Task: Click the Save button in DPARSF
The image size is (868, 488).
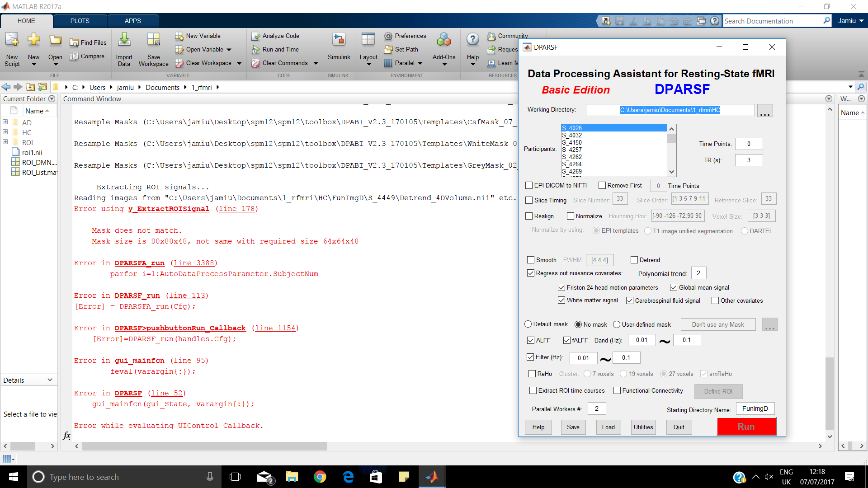Action: [x=573, y=427]
